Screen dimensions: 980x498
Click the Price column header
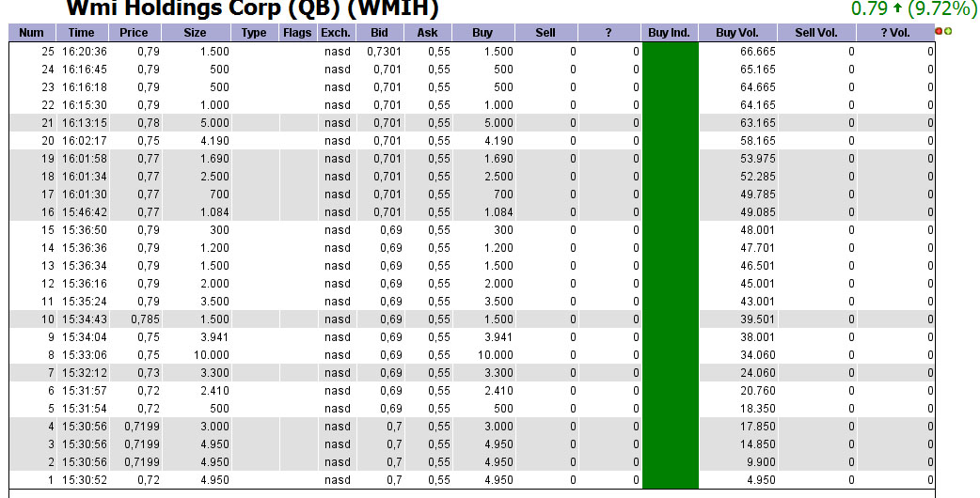[134, 33]
